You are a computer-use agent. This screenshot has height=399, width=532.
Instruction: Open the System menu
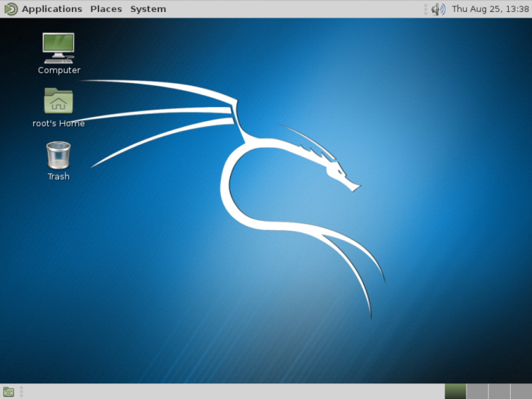148,9
